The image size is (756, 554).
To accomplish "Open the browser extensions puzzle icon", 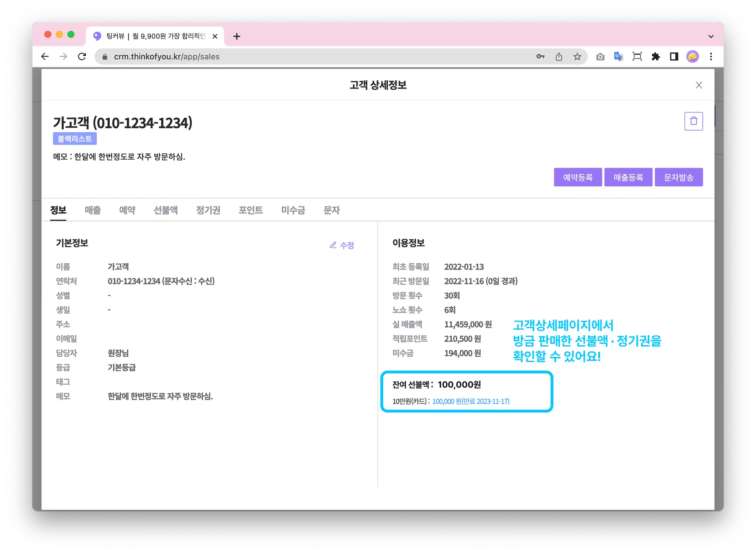I will pyautogui.click(x=656, y=56).
